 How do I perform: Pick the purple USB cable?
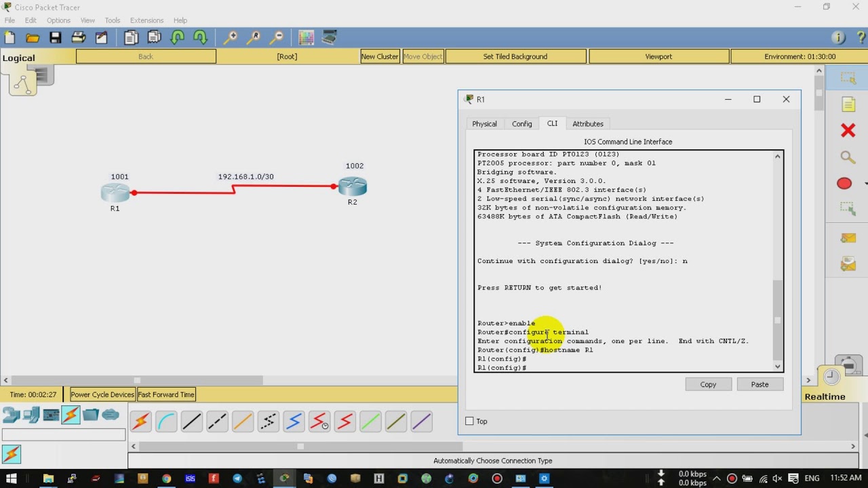421,422
